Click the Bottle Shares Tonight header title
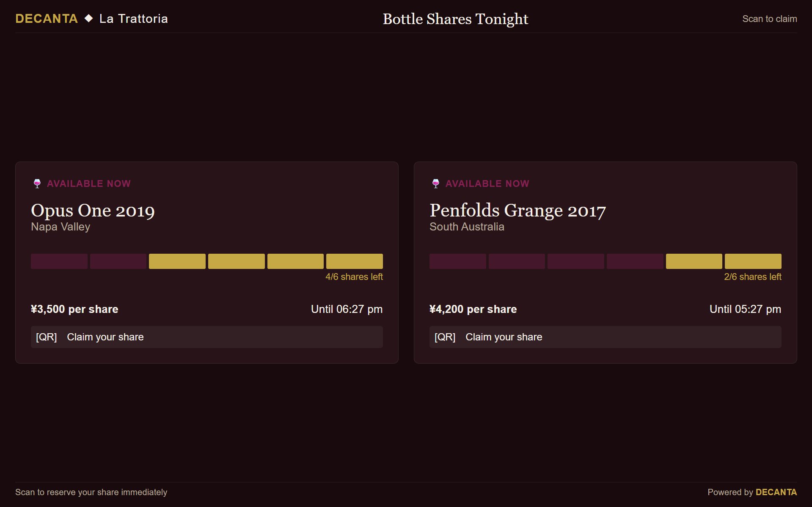 (x=455, y=19)
